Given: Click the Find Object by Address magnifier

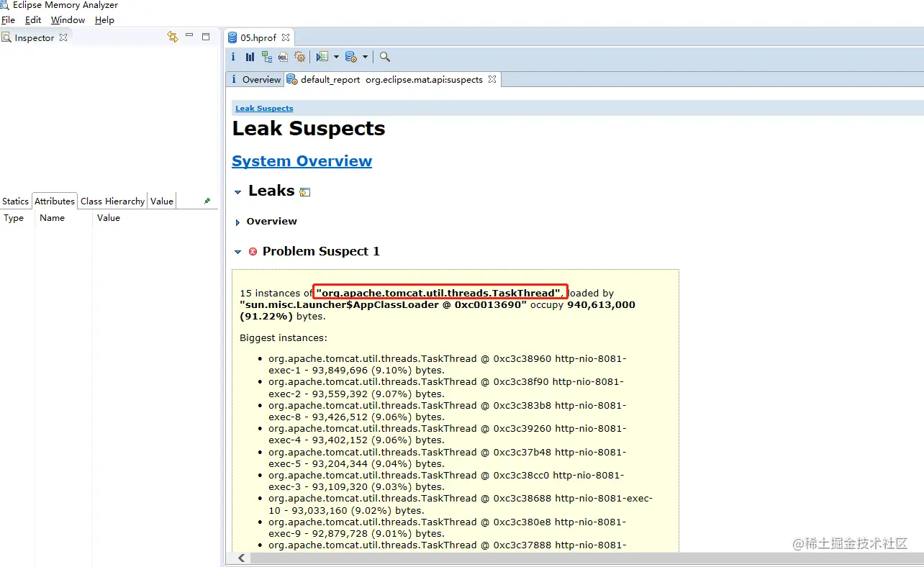Looking at the screenshot, I should [385, 57].
